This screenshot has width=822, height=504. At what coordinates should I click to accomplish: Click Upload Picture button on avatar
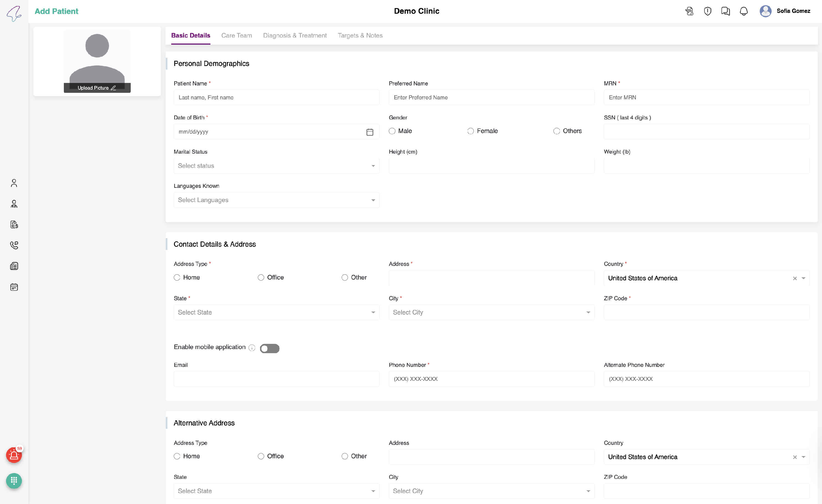97,88
